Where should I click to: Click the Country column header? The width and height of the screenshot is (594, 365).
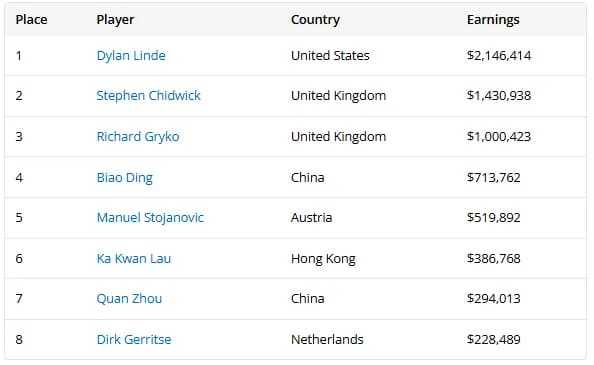coord(315,20)
